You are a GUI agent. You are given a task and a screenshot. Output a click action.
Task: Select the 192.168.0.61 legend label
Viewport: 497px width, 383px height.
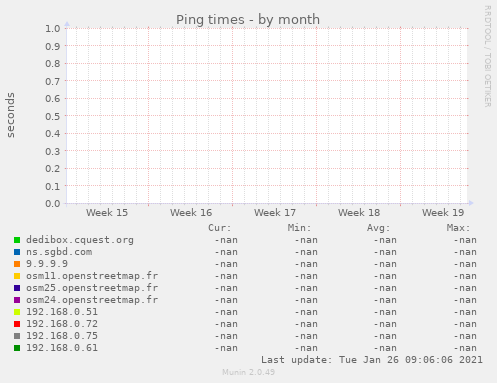(62, 348)
